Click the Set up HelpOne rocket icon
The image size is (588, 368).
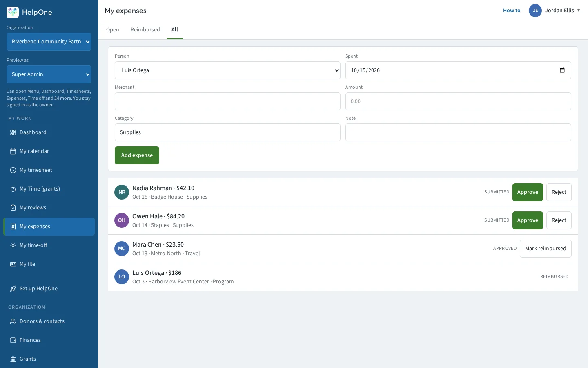coord(13,289)
